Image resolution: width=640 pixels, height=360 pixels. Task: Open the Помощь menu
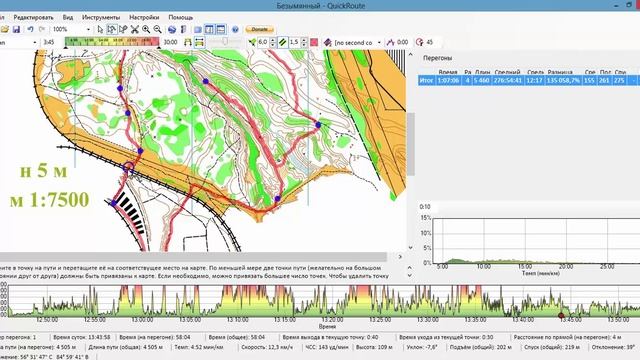coord(180,17)
